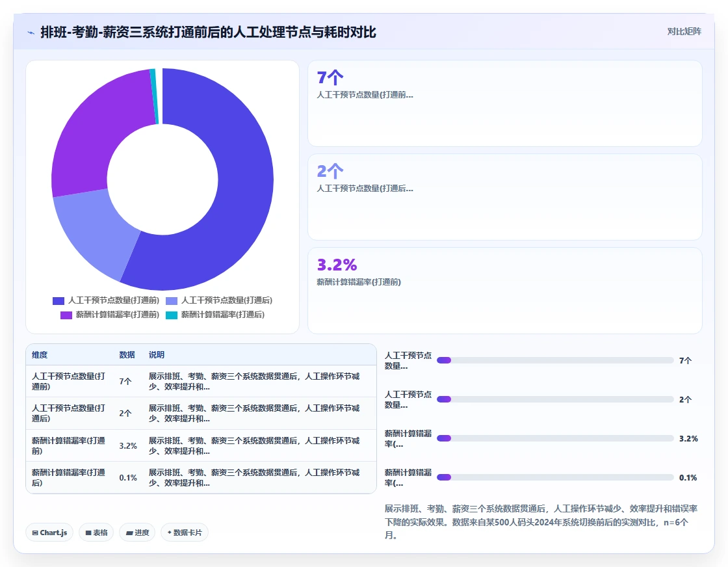This screenshot has width=728, height=567.
Task: Click card label 人工干预节点数量(打通后...
Action: click(365, 189)
